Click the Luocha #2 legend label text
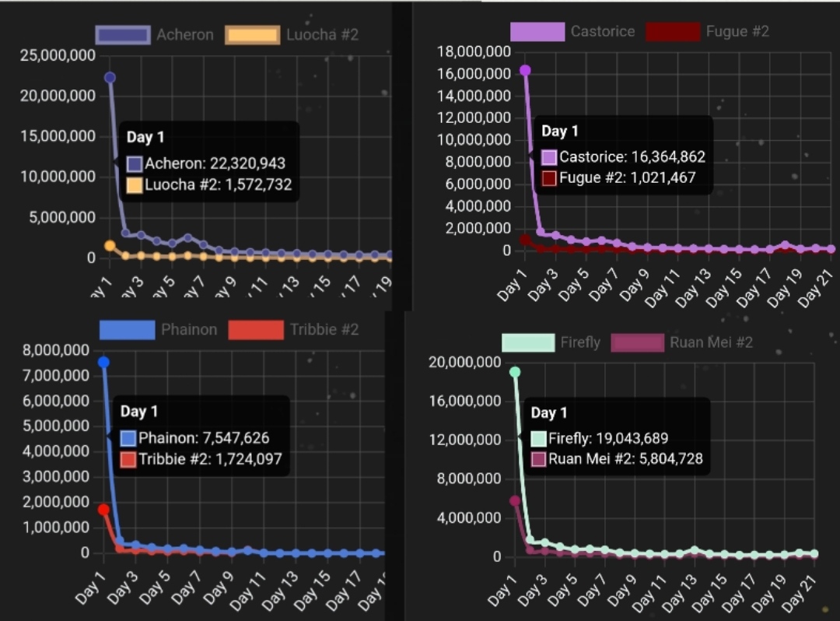 click(x=323, y=35)
